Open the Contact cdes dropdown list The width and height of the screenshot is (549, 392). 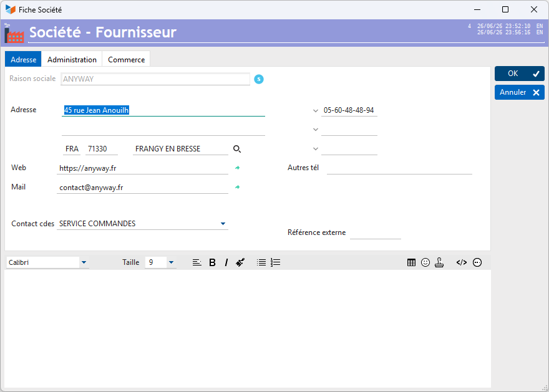click(x=223, y=224)
